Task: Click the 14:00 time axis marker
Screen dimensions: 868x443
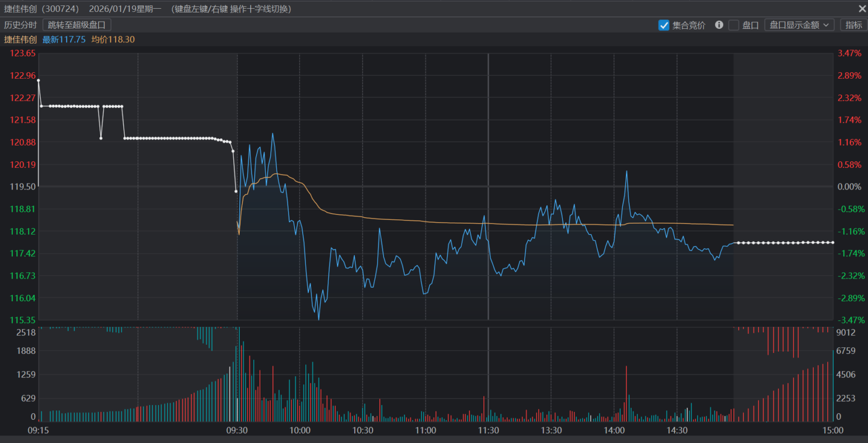Action: (614, 431)
